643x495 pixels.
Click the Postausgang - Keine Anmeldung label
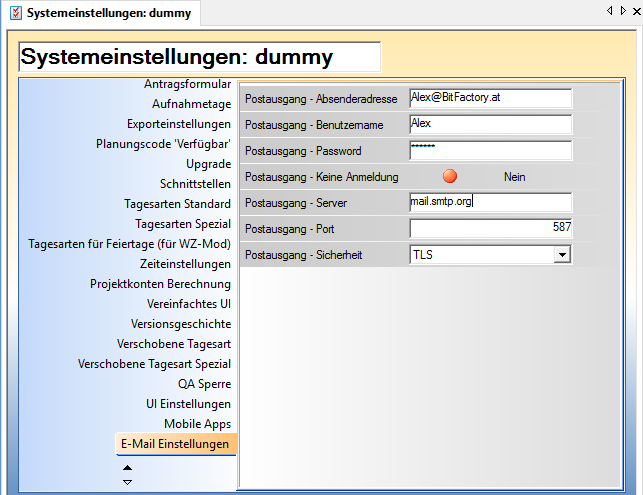tap(322, 177)
